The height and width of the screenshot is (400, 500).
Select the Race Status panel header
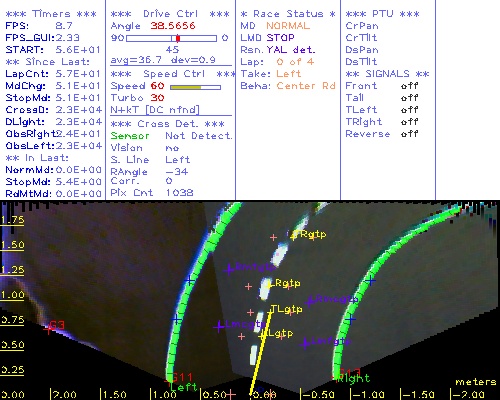tap(288, 14)
